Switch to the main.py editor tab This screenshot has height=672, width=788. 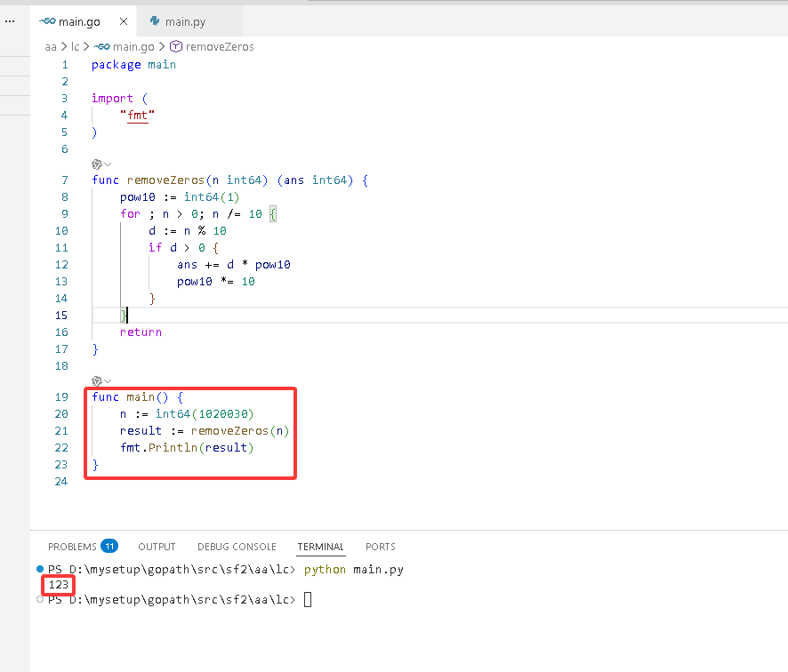click(189, 21)
